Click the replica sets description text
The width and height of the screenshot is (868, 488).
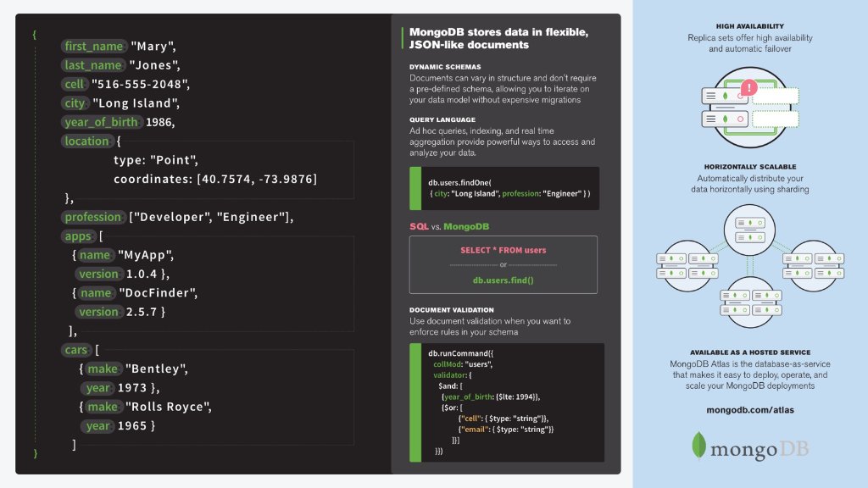(x=750, y=43)
